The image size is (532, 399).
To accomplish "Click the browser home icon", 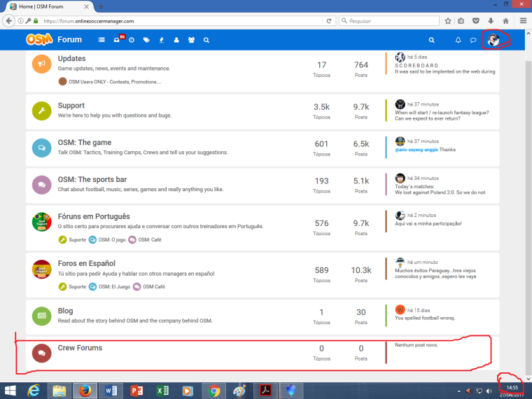I will (505, 21).
